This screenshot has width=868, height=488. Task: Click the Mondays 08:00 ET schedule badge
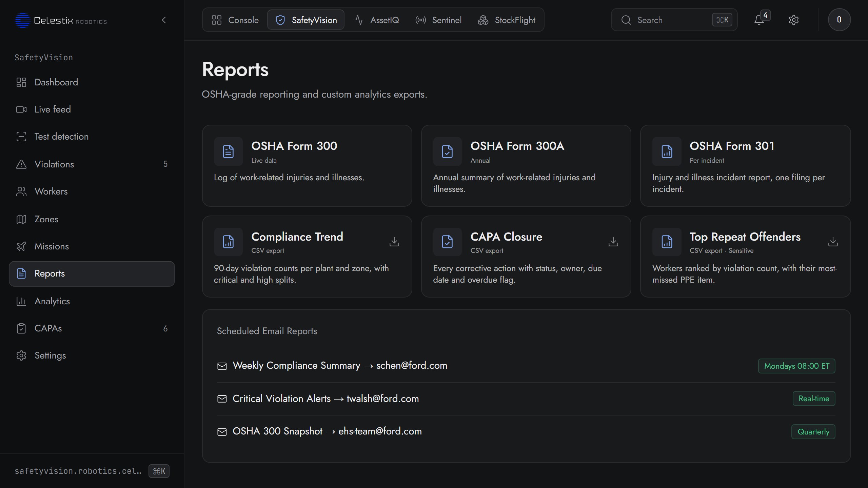tap(796, 366)
